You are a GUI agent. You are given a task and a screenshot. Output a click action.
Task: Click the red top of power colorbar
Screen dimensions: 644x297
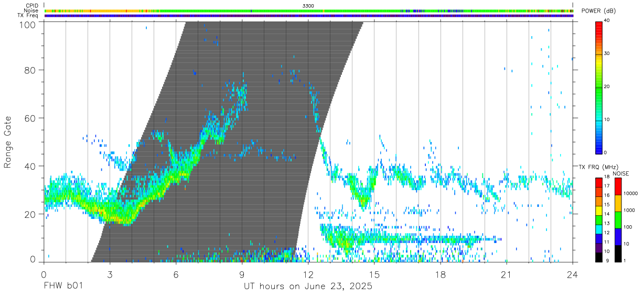[x=599, y=26]
